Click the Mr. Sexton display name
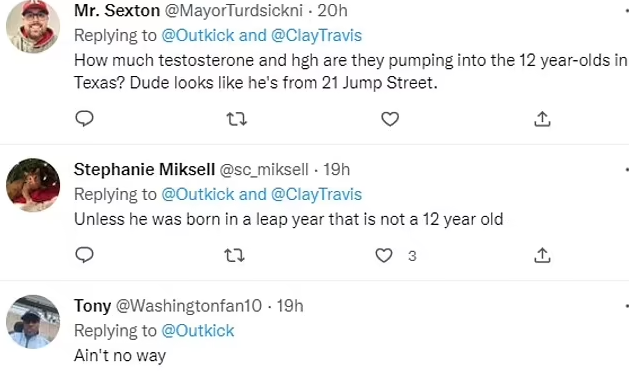Screen dimensions: 629x374 (117, 10)
